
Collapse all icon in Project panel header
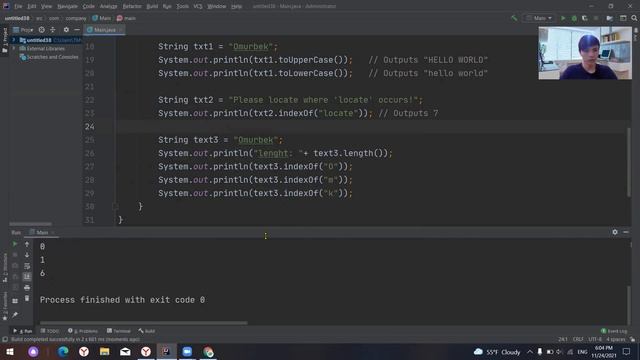(x=53, y=30)
